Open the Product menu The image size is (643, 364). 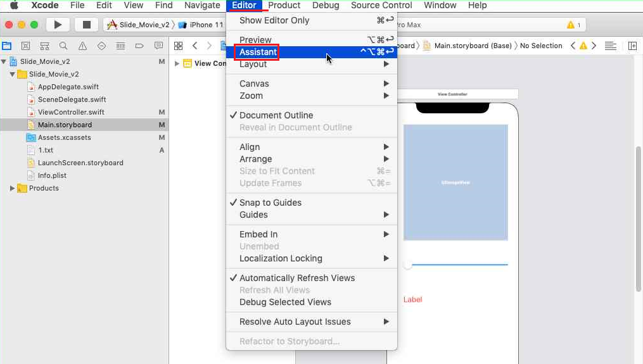click(284, 5)
